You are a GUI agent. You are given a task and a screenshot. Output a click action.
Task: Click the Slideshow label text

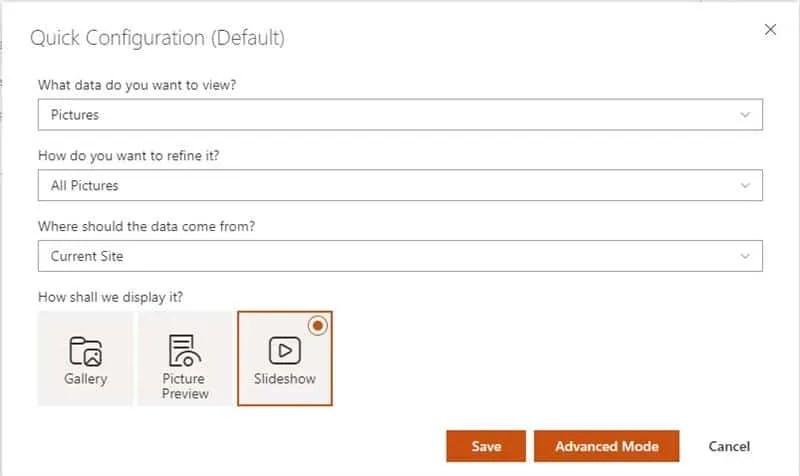click(x=284, y=379)
